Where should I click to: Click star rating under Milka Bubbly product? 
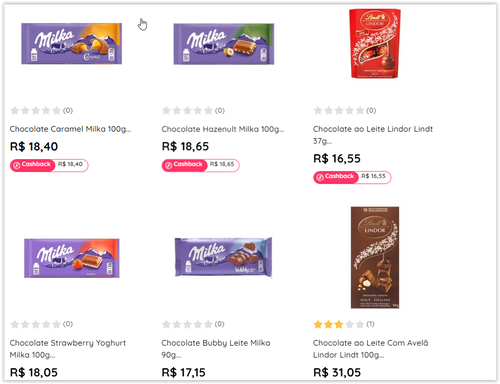(187, 324)
